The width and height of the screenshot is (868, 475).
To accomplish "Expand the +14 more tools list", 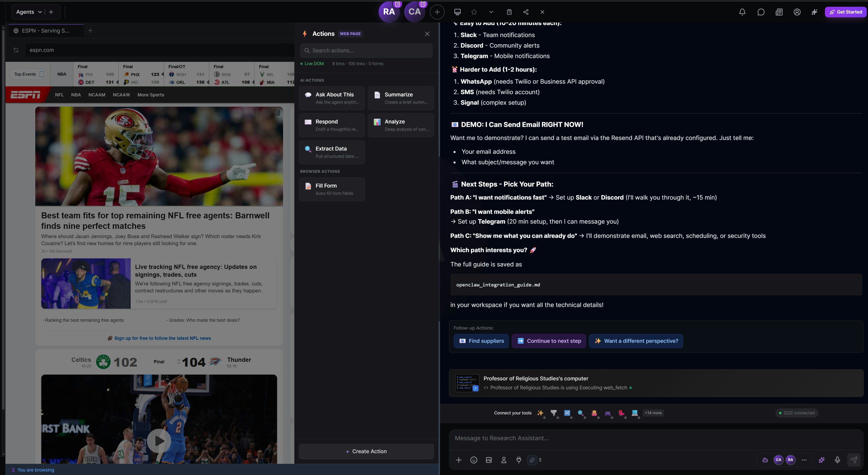I will [653, 413].
